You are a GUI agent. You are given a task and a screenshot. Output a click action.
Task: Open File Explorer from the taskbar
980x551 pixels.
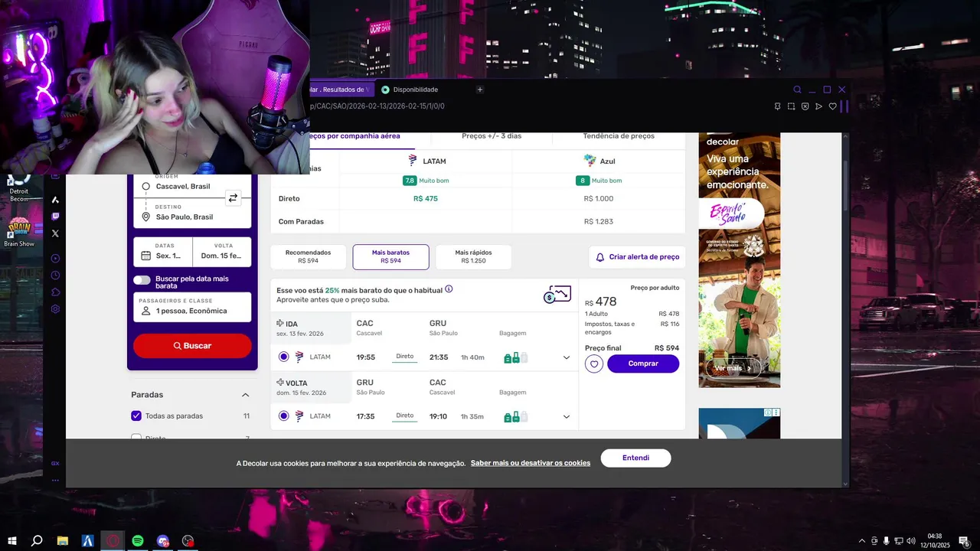pos(63,541)
